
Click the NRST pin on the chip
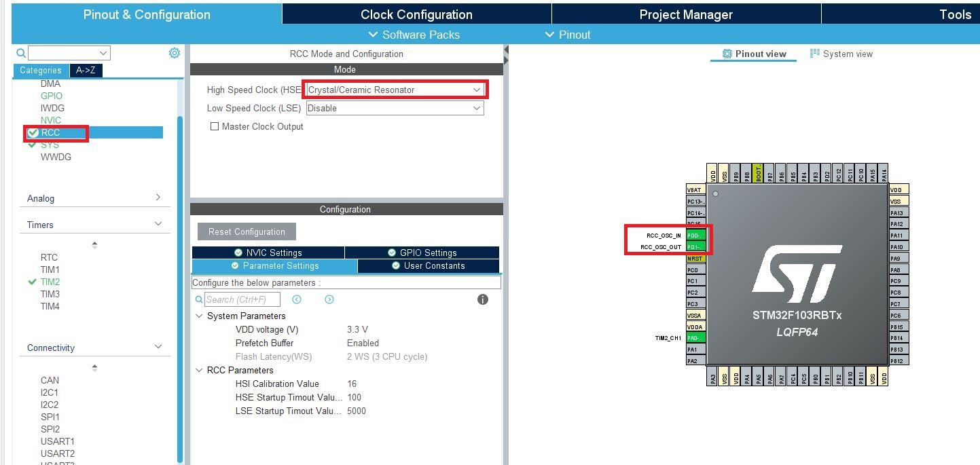(696, 258)
